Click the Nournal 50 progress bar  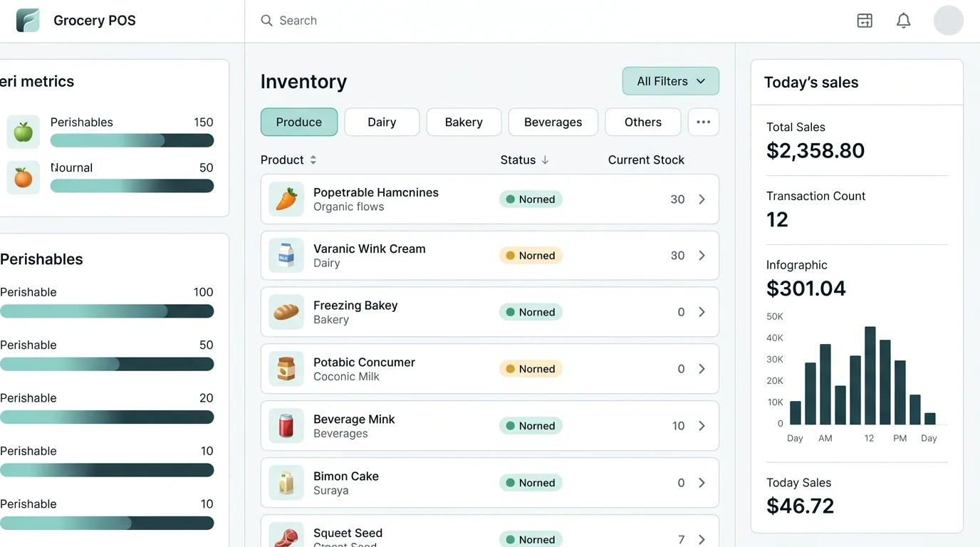[x=132, y=186]
